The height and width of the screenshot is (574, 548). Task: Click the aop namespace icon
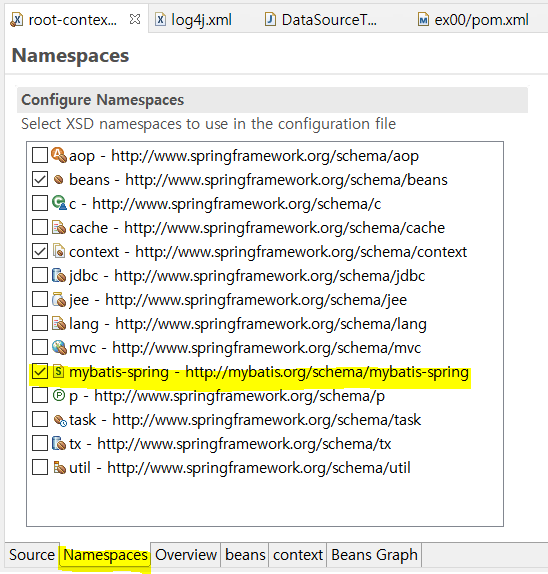click(59, 155)
